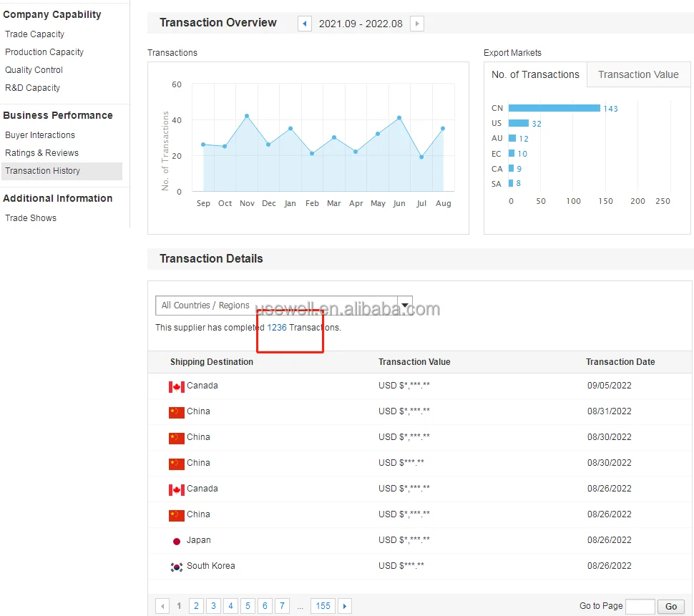Click the previous date range arrow
This screenshot has width=694, height=616.
305,24
